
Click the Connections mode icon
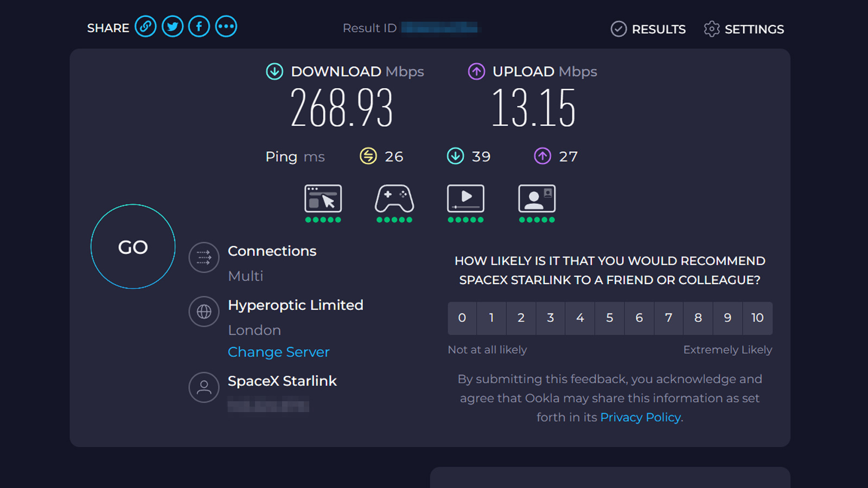click(x=204, y=257)
